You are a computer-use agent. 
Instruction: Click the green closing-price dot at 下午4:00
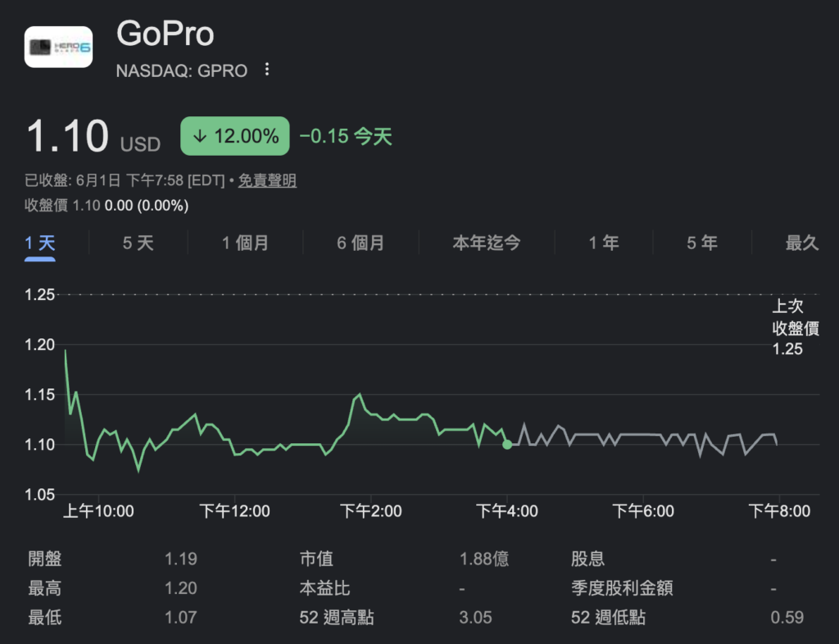tap(507, 444)
